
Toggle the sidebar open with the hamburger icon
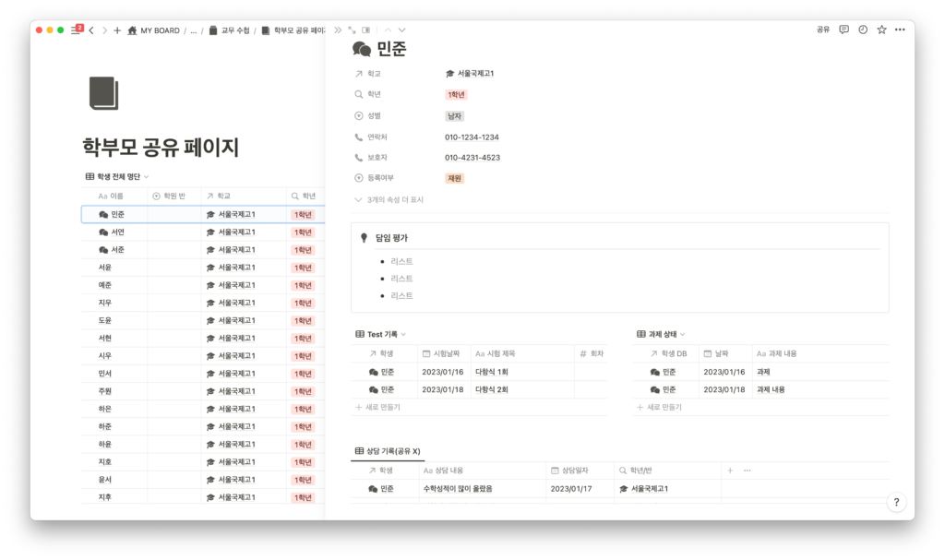(74, 30)
